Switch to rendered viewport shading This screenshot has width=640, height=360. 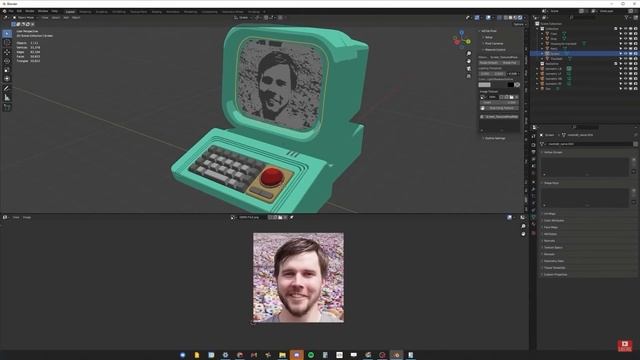point(520,18)
